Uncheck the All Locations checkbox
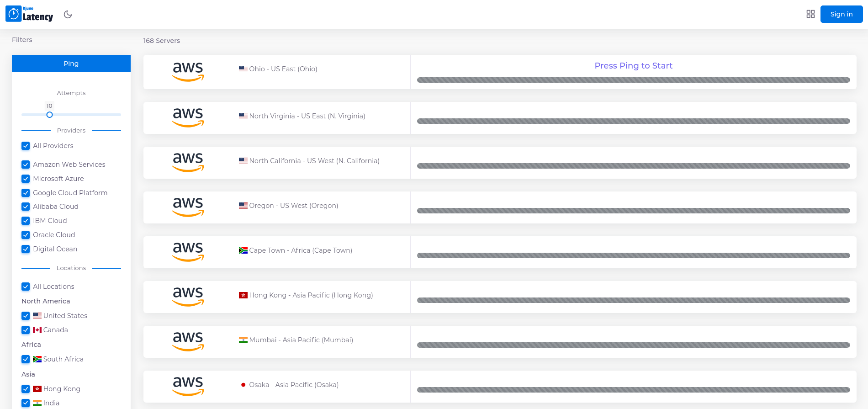Screen dimensions: 868x409 [26, 287]
